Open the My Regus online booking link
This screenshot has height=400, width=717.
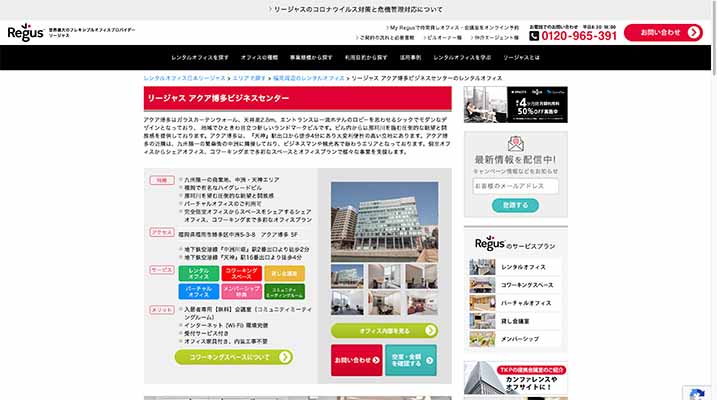[x=453, y=27]
